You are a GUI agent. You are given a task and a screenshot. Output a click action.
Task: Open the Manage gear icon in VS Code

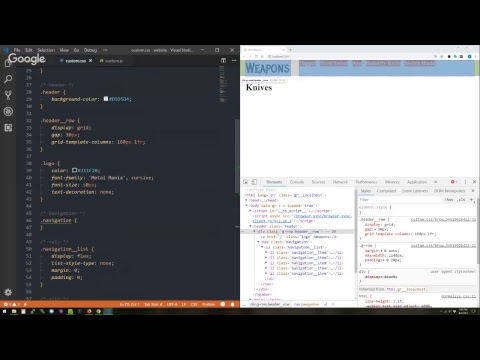click(8, 292)
